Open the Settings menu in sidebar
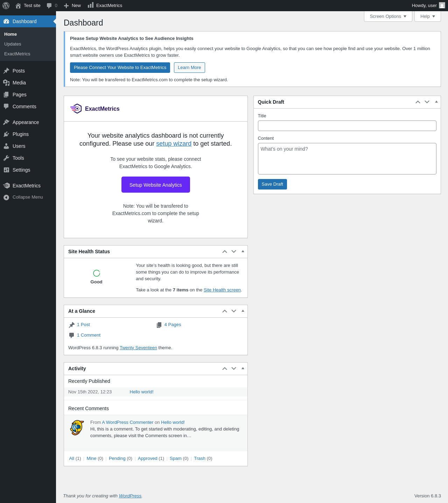 click(x=21, y=170)
